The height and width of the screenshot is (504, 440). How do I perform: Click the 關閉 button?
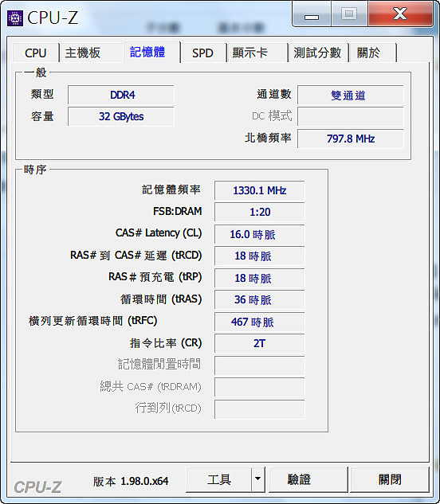tap(390, 479)
